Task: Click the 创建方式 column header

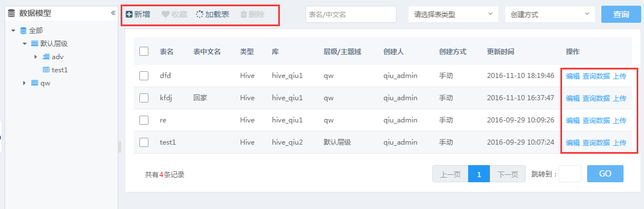Action: click(x=453, y=51)
